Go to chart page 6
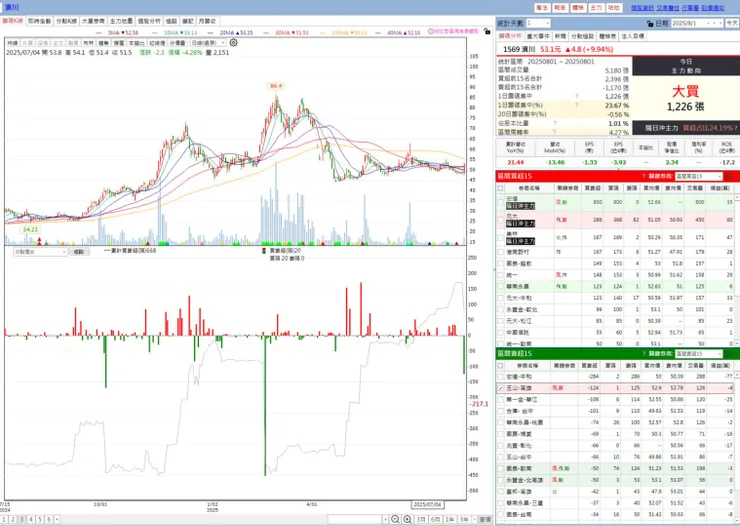This screenshot has height=526, width=740. point(49,519)
